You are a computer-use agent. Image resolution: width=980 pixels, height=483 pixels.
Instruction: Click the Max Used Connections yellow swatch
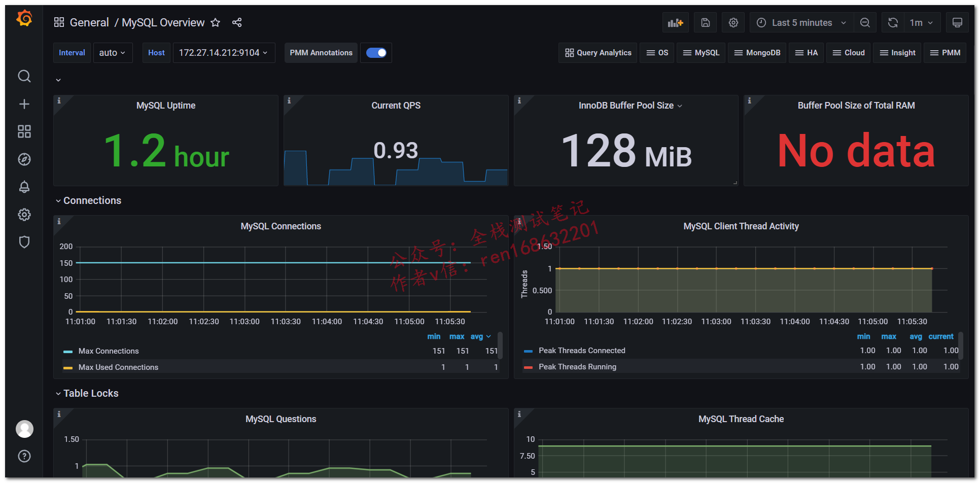[x=68, y=368]
